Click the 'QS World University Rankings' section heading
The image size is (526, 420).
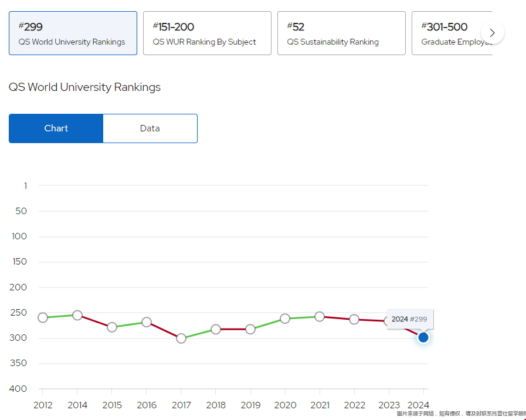[84, 87]
